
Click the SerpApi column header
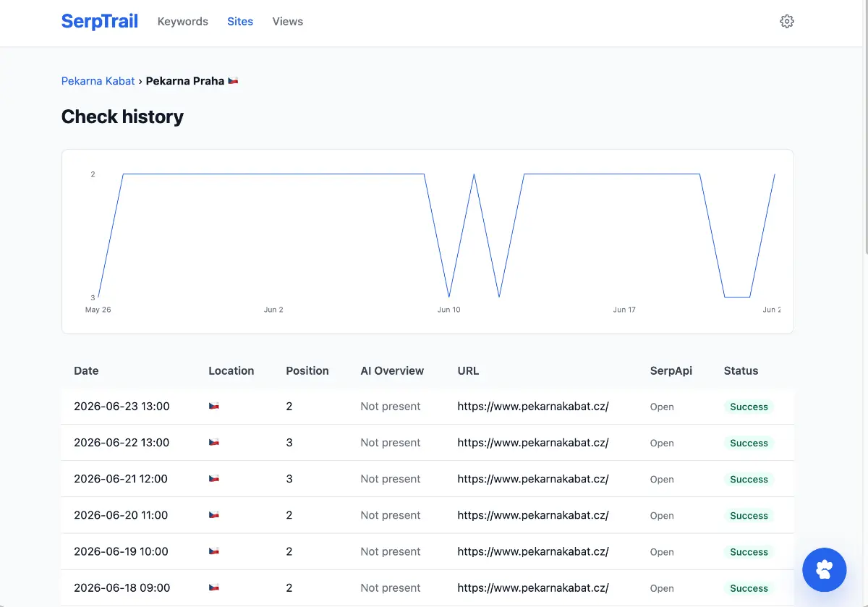[671, 370]
